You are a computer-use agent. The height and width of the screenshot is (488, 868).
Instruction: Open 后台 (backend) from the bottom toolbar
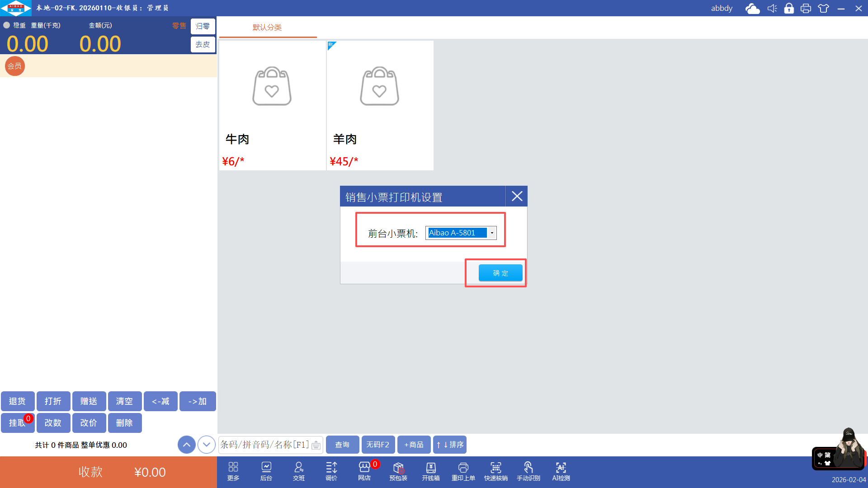click(x=266, y=471)
